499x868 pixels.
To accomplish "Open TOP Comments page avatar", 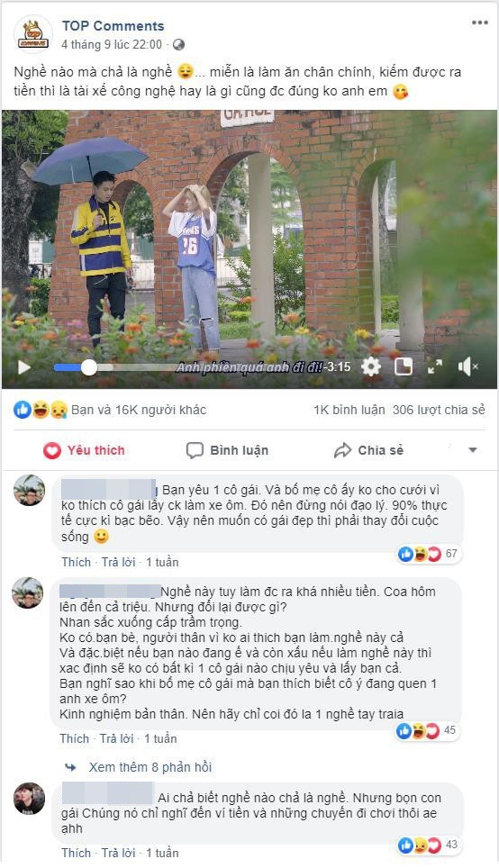I will click(33, 34).
